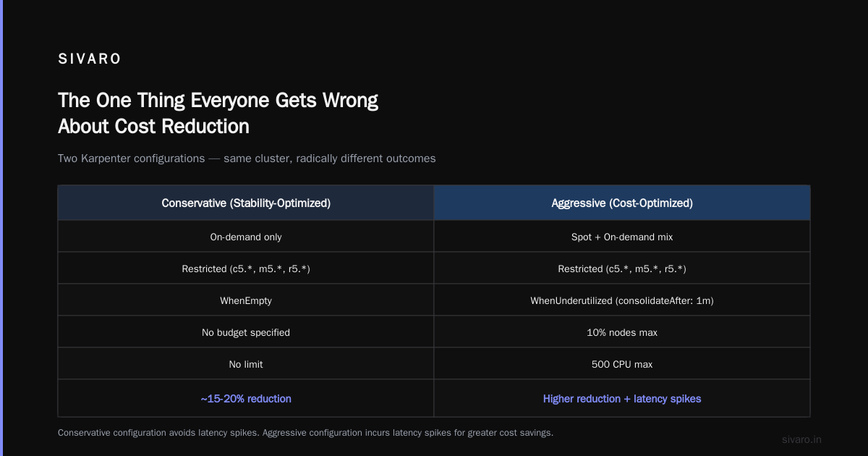Click the blue accent bar at left edge
The image size is (868, 456).
click(x=1, y=228)
